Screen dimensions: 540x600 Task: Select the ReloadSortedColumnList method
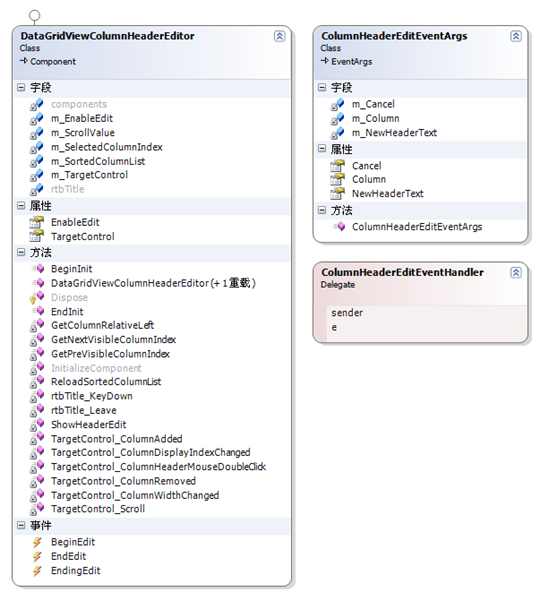tap(106, 382)
